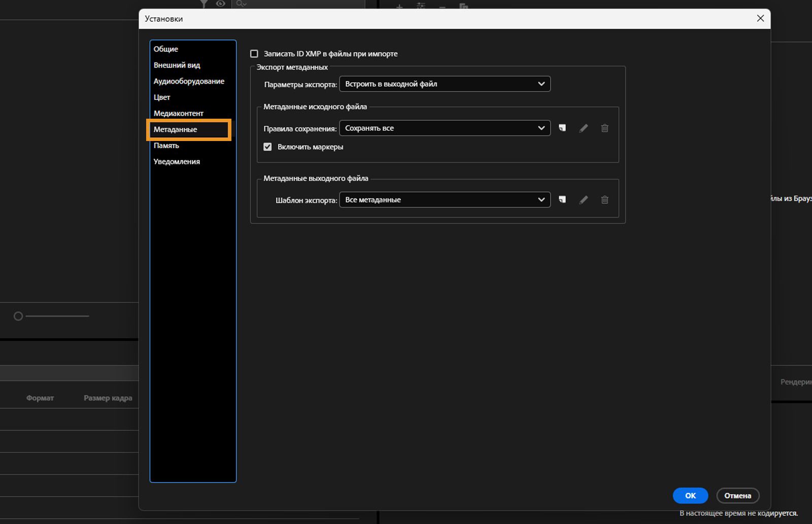Screen dimensions: 812x524
Task: Close the Установки dialog with the X
Action: coord(760,18)
